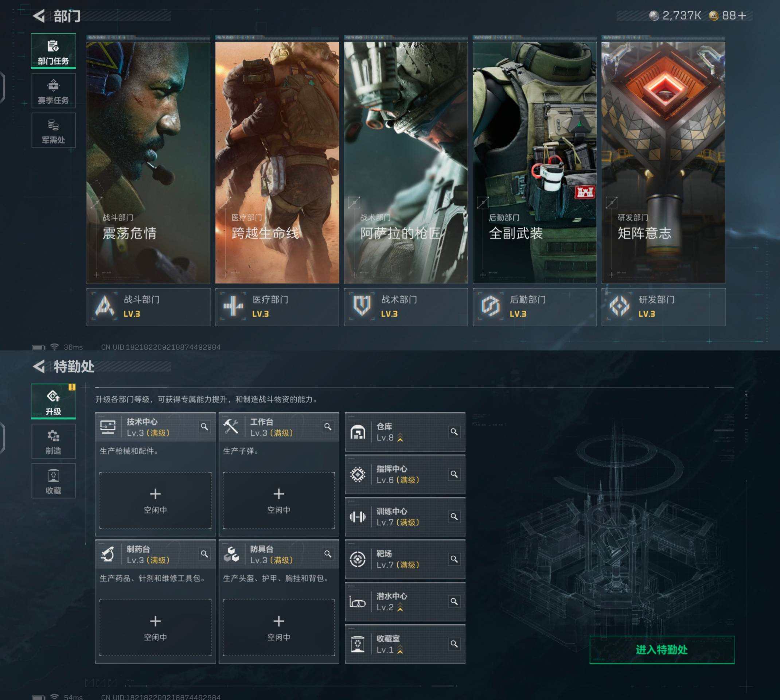Switch to 赛季任务 sidebar tab
This screenshot has width=780, height=700.
coord(54,92)
